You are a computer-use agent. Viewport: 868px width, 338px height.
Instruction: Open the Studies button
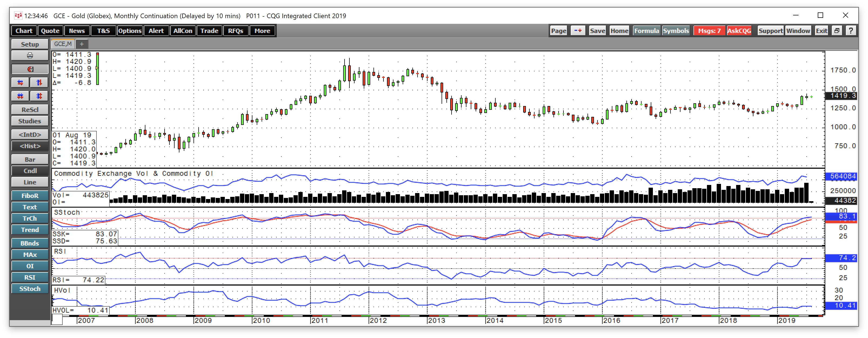click(x=30, y=121)
